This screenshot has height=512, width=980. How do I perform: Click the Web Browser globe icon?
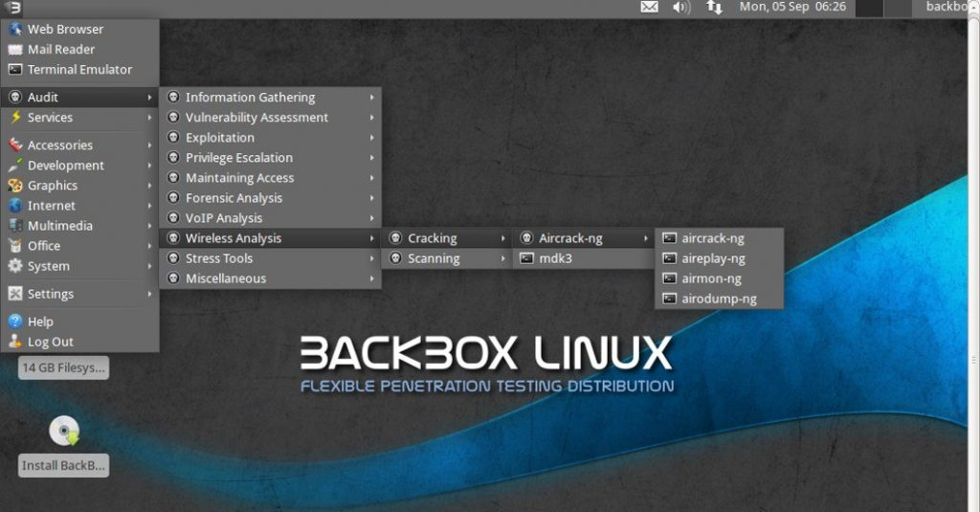(15, 30)
